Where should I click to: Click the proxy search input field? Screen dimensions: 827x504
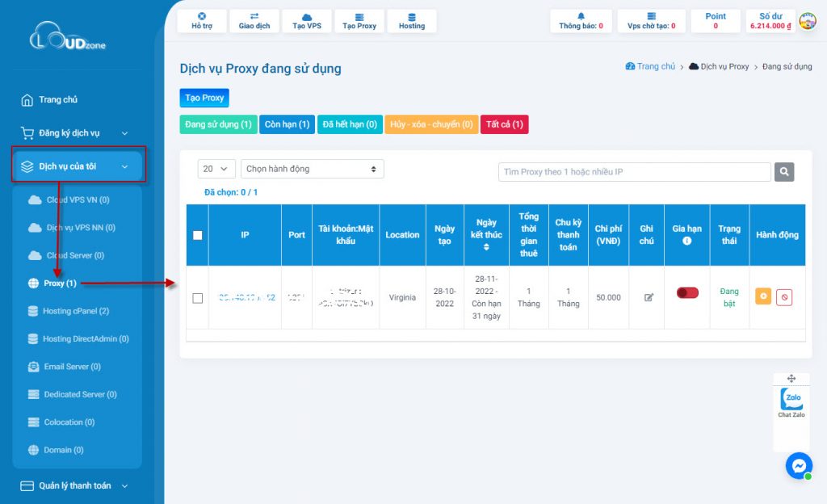click(x=633, y=171)
